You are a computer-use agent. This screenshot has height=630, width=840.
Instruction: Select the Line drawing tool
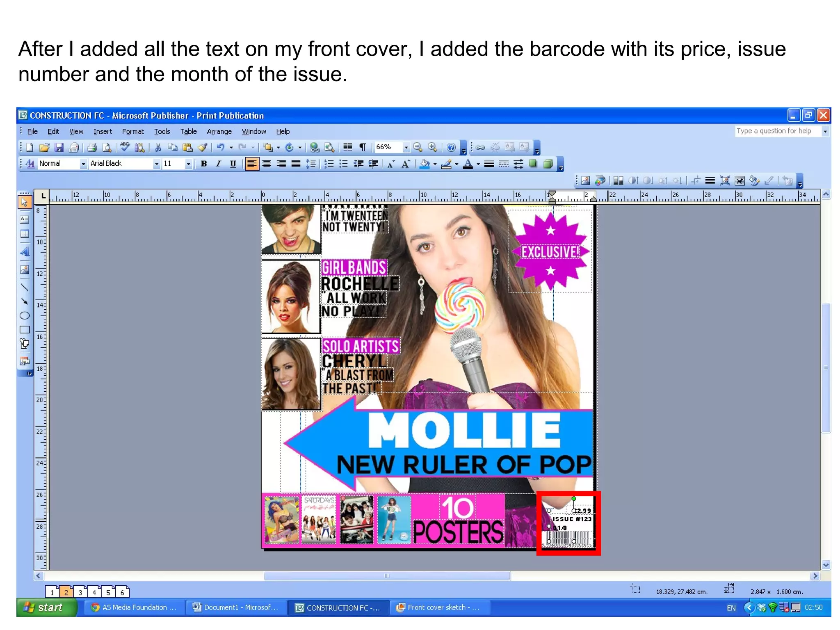coord(25,287)
